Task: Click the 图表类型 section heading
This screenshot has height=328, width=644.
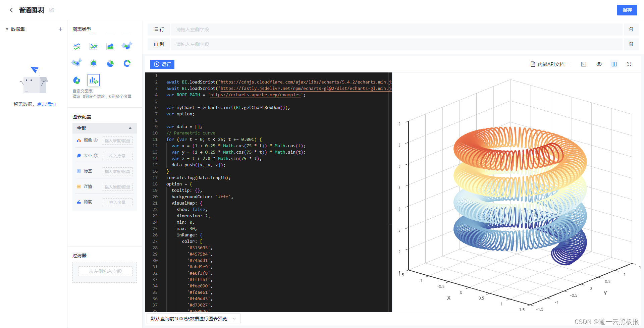Action: point(82,29)
